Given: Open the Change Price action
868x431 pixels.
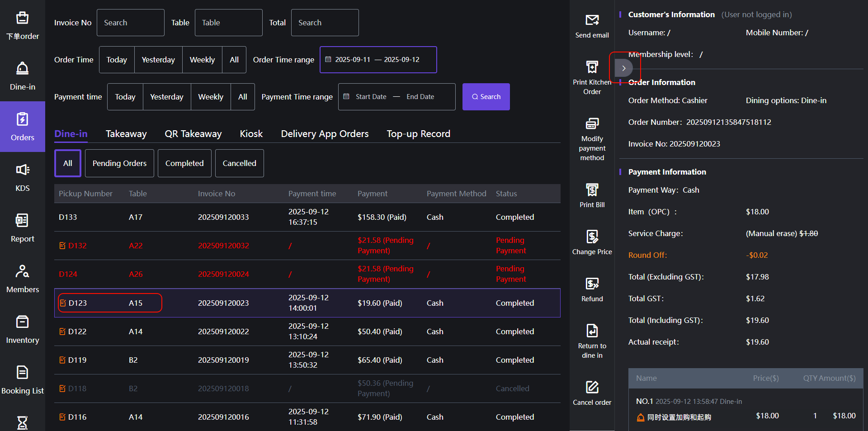Looking at the screenshot, I should pos(592,237).
